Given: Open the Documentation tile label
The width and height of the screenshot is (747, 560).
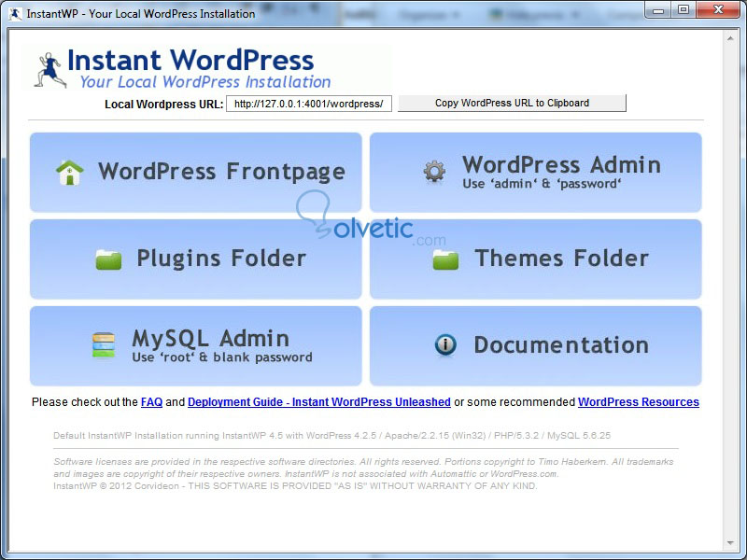Looking at the screenshot, I should coord(561,344).
